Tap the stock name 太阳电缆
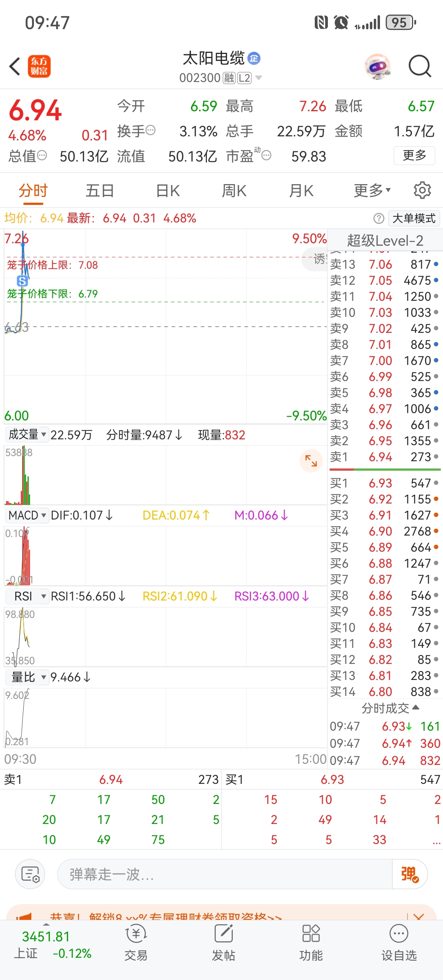443x980 pixels. 214,58
